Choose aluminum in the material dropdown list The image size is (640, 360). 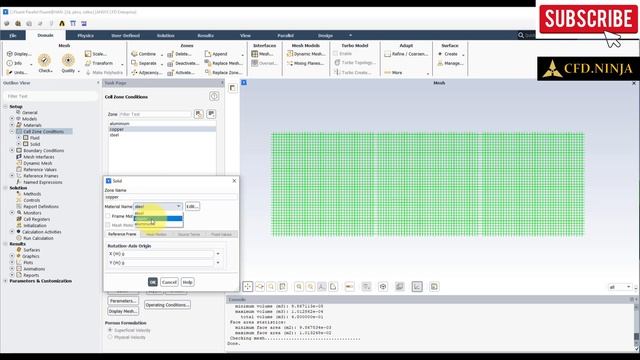click(158, 224)
